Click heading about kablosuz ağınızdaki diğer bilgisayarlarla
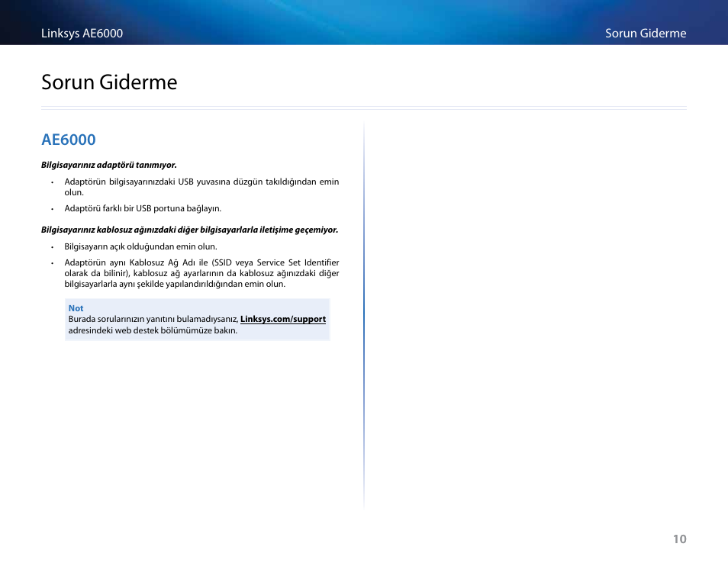 [x=189, y=230]
